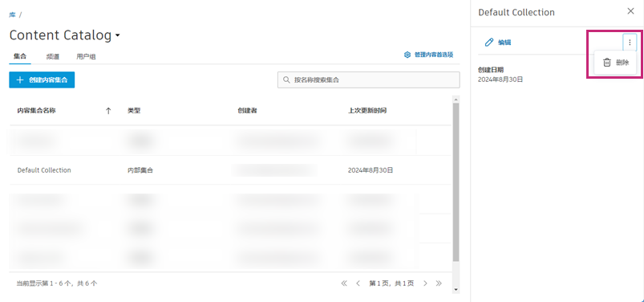
Task: Switch to the 频道 tab
Action: 53,57
